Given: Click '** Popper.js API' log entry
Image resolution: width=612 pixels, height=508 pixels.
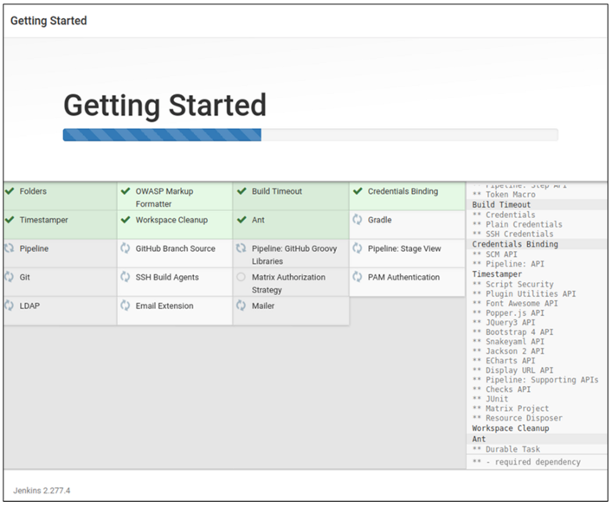Looking at the screenshot, I should (508, 313).
